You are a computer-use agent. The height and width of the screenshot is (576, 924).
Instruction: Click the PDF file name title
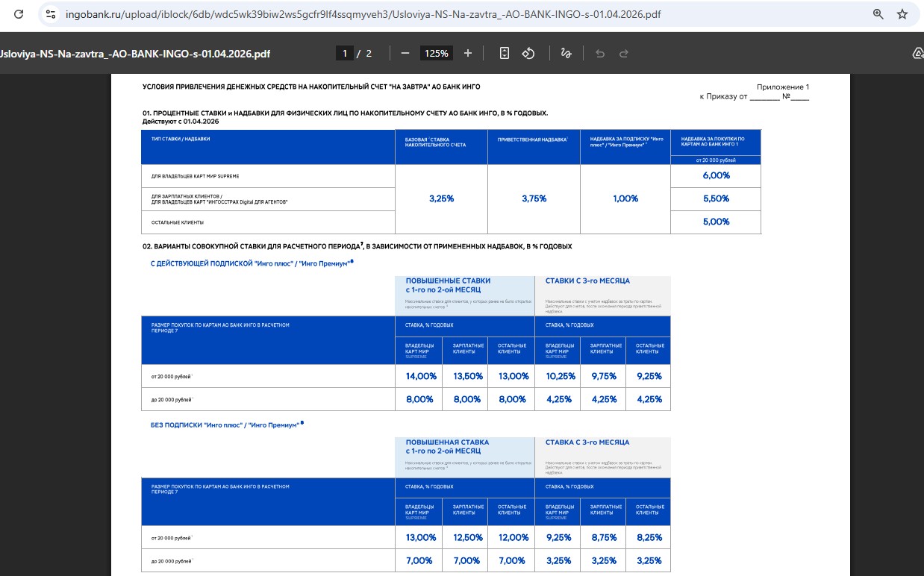[x=135, y=54]
